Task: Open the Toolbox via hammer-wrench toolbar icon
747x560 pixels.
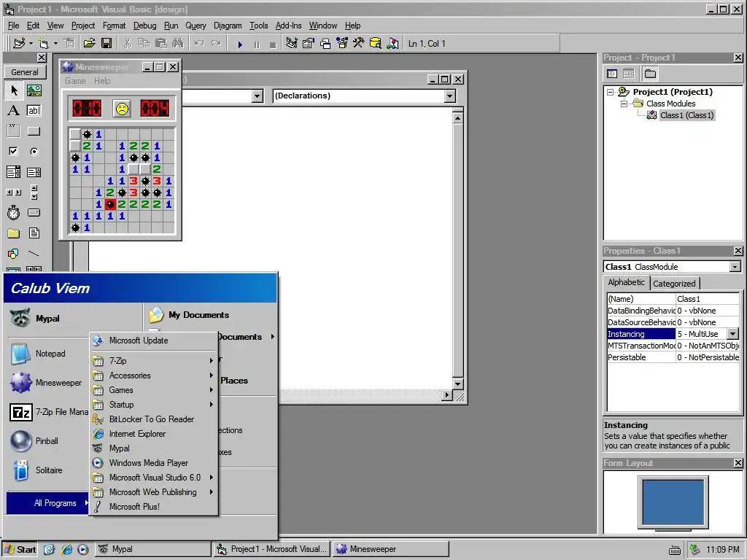Action: click(359, 44)
